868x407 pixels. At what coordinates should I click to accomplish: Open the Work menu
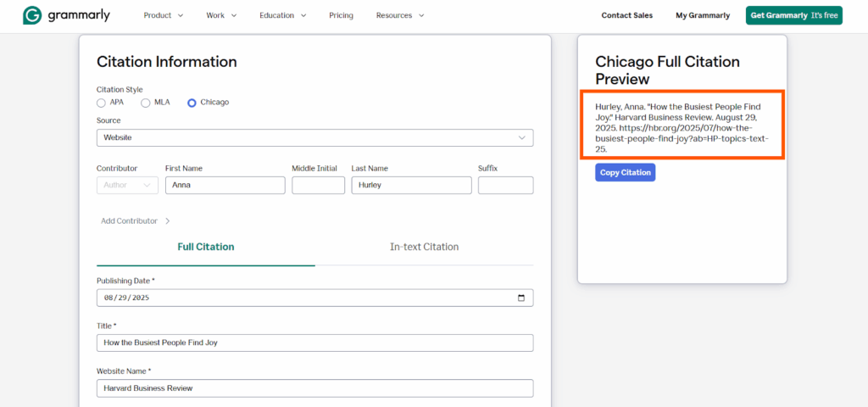[221, 15]
